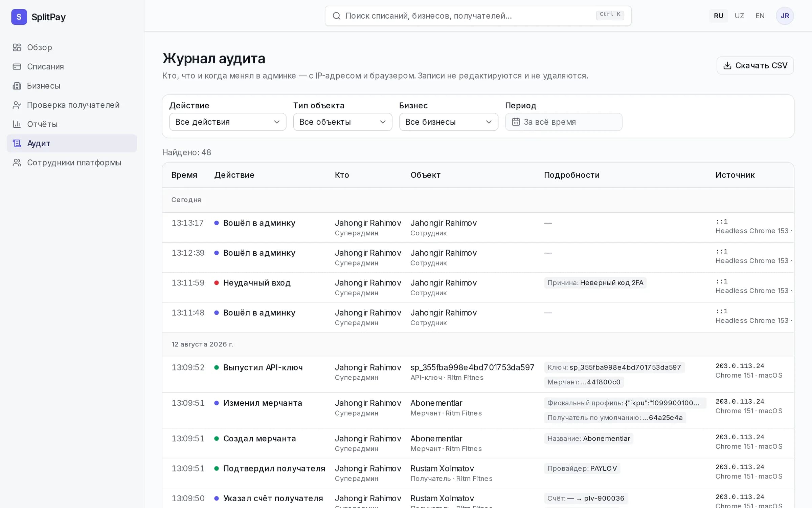Click the Подробности column header

572,175
